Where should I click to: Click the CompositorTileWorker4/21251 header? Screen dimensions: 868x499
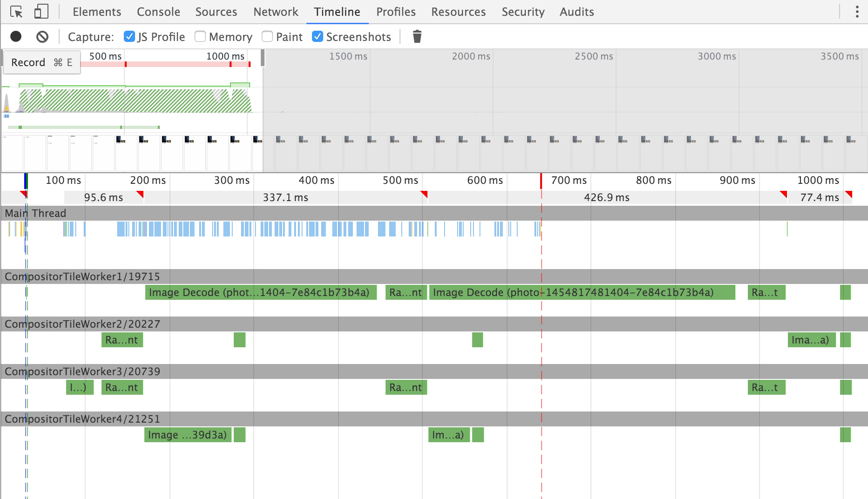pyautogui.click(x=434, y=419)
